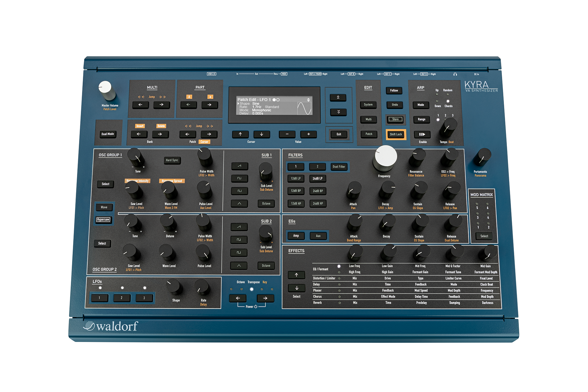
Task: Click the Effects select up arrow
Action: pyautogui.click(x=296, y=275)
